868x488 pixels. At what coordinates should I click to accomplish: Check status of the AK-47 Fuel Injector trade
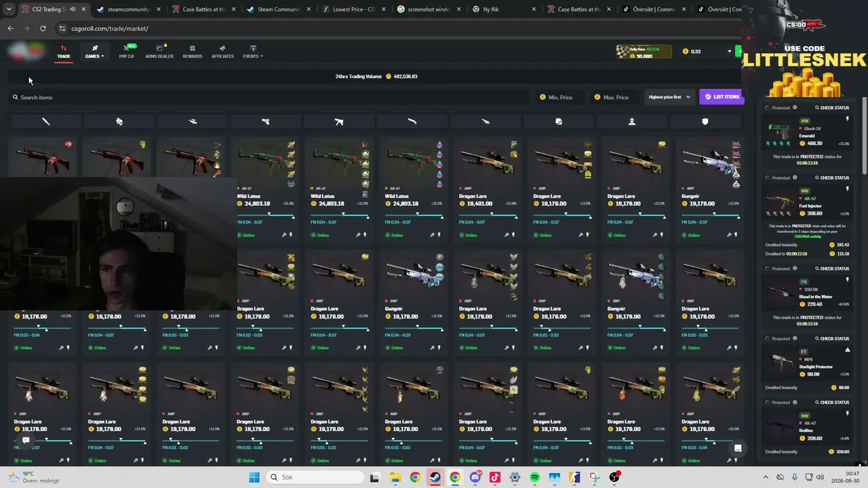click(x=832, y=178)
